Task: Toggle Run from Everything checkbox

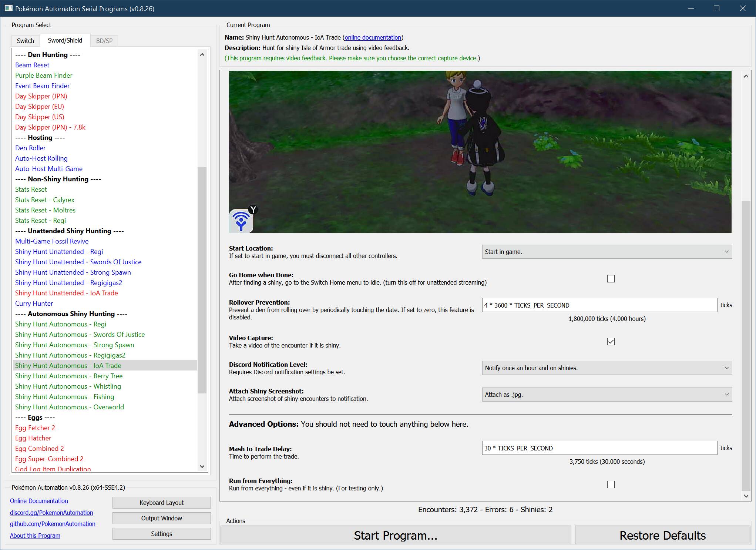Action: click(611, 484)
